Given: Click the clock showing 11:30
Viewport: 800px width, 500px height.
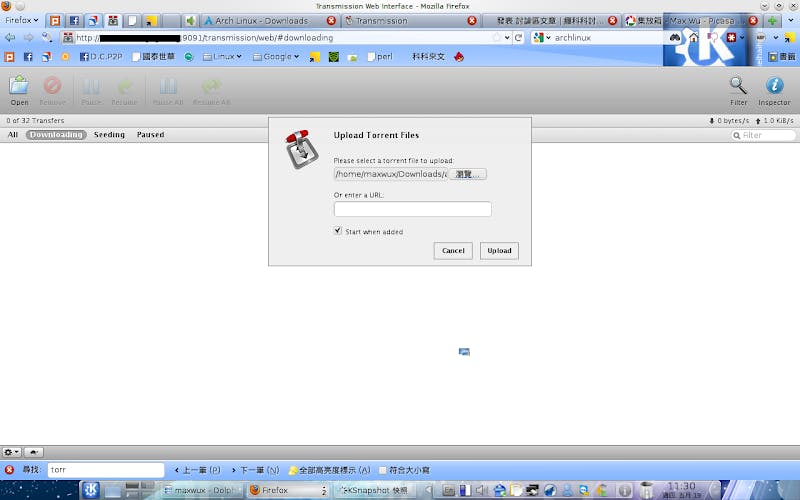Looking at the screenshot, I should pyautogui.click(x=682, y=490).
